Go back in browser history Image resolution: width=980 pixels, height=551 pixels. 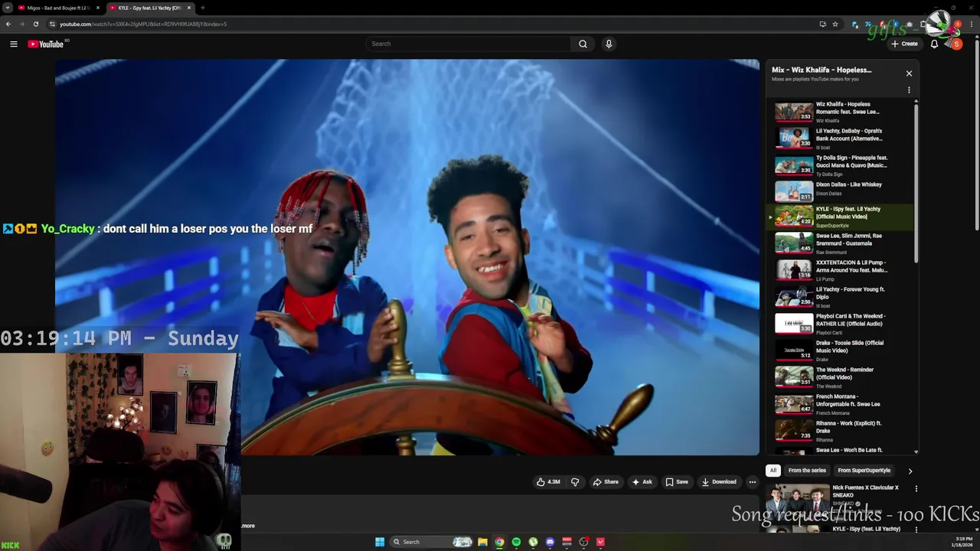coord(8,24)
